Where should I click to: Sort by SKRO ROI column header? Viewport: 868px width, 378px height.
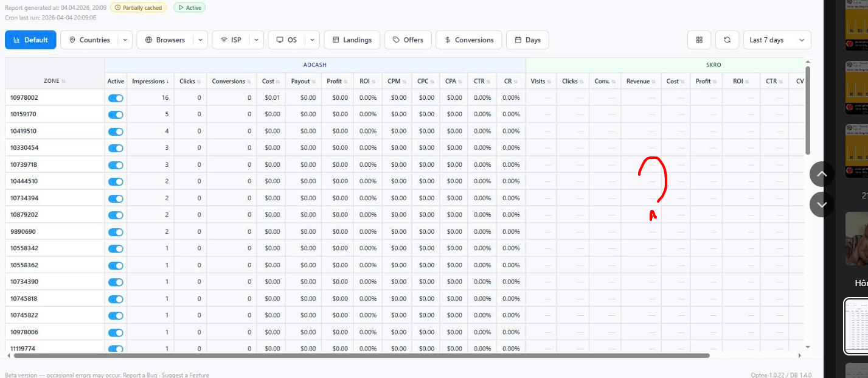click(741, 81)
